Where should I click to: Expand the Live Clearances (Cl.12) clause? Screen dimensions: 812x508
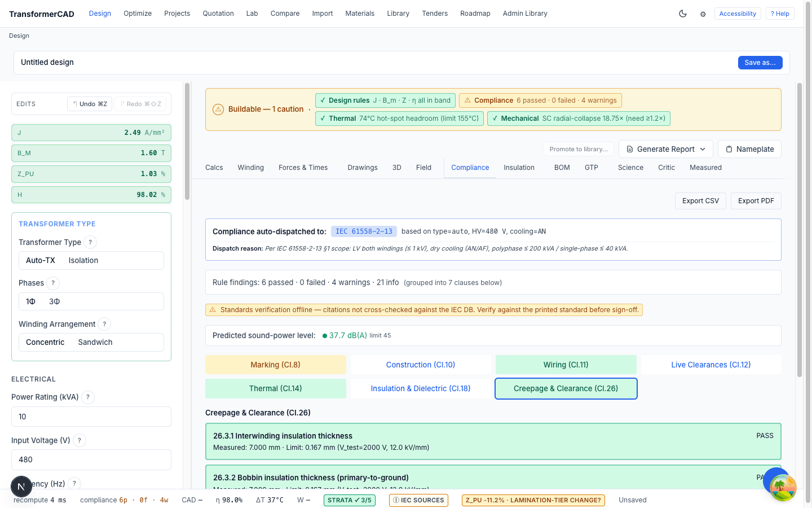(711, 365)
